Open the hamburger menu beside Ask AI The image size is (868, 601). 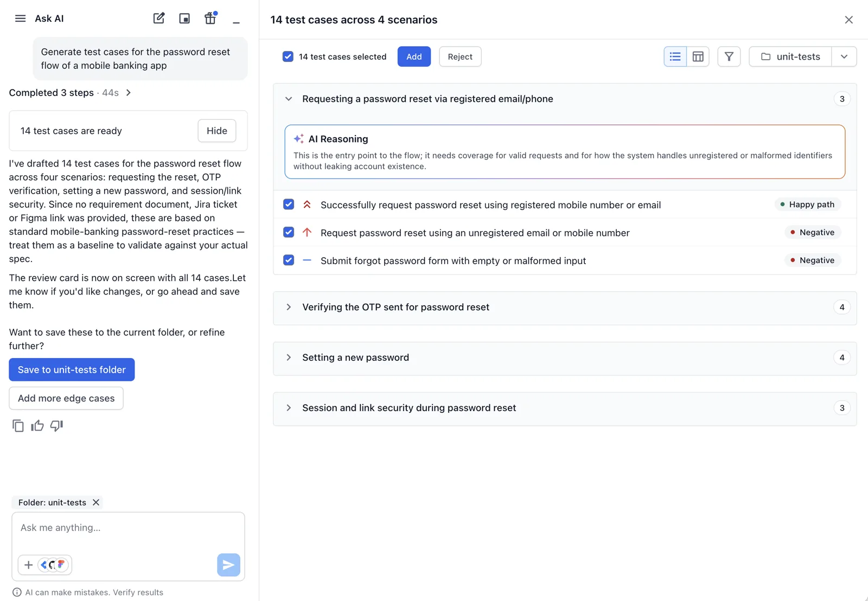tap(20, 18)
